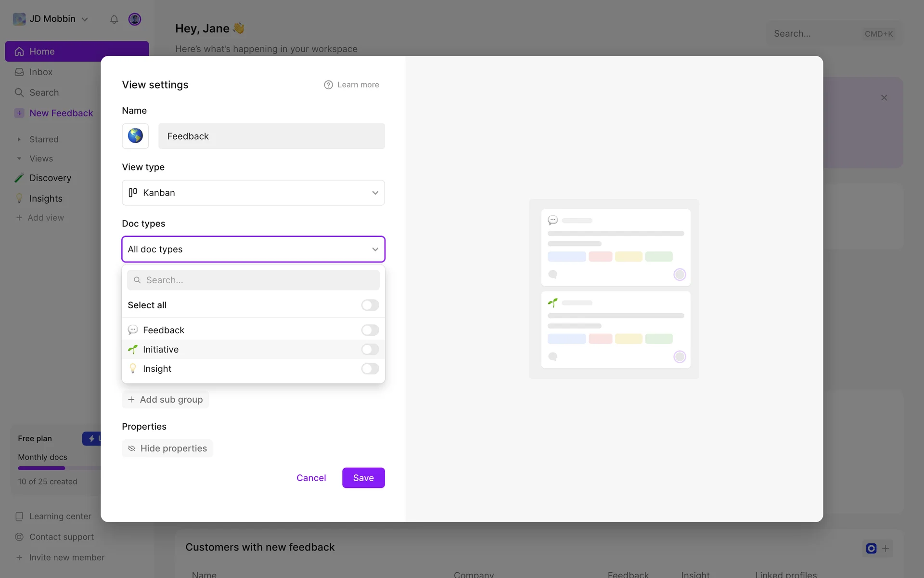Click the hide-properties eye icon
Screen dimensions: 924x578
click(x=131, y=448)
